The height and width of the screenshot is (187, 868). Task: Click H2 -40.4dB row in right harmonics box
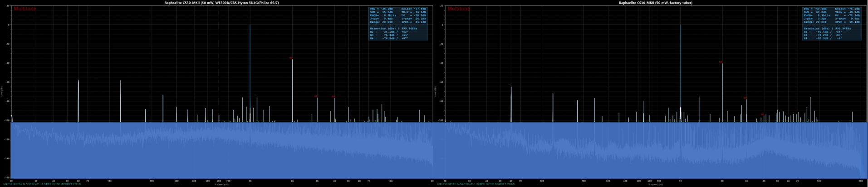[823, 32]
